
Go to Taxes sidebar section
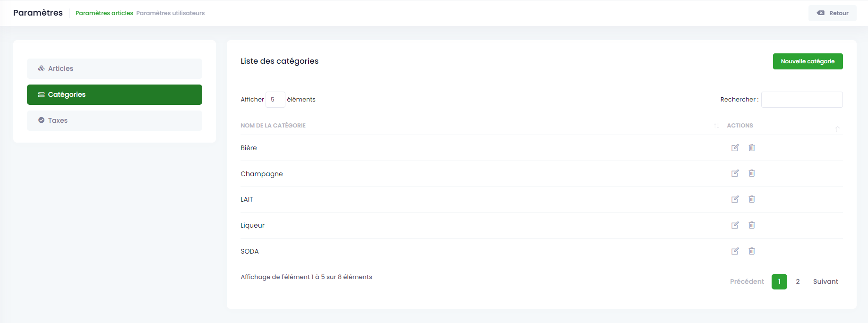[x=114, y=120]
